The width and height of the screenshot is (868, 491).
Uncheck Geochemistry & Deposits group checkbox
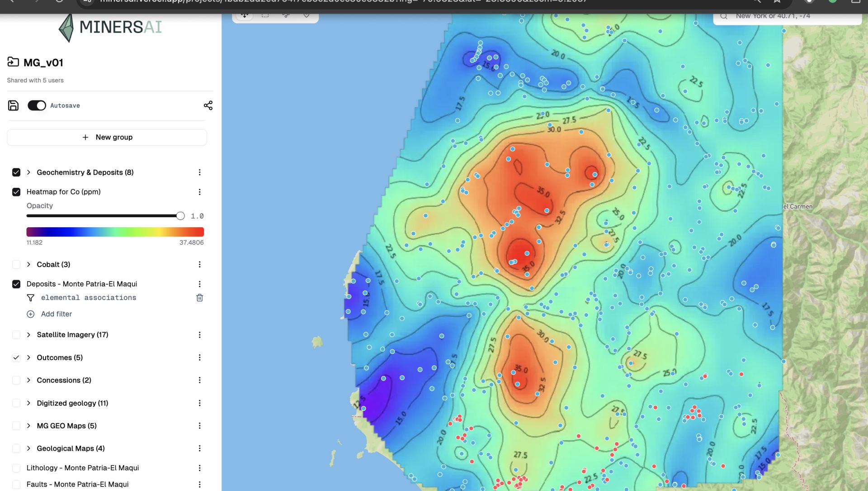pyautogui.click(x=16, y=172)
